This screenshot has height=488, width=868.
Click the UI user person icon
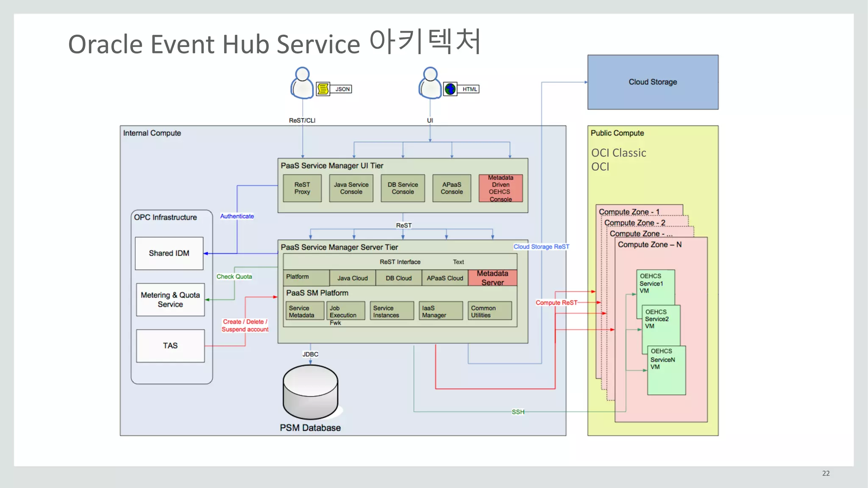pyautogui.click(x=430, y=83)
